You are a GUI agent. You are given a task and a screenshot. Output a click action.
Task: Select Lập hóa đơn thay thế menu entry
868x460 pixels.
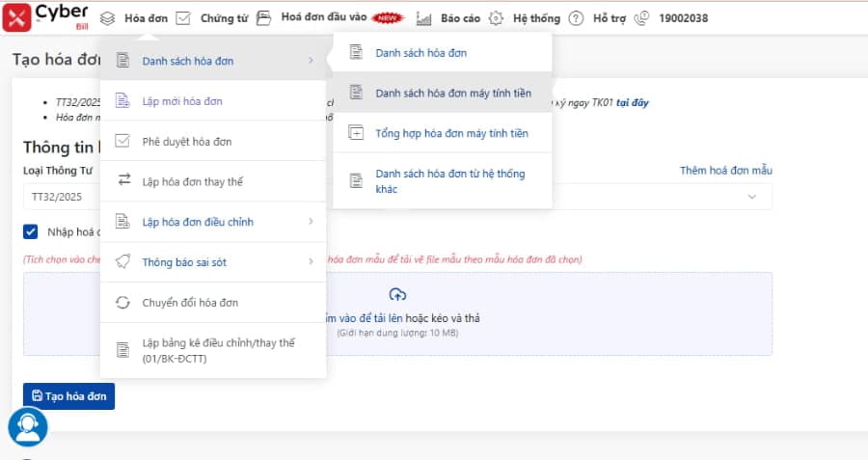213,181
